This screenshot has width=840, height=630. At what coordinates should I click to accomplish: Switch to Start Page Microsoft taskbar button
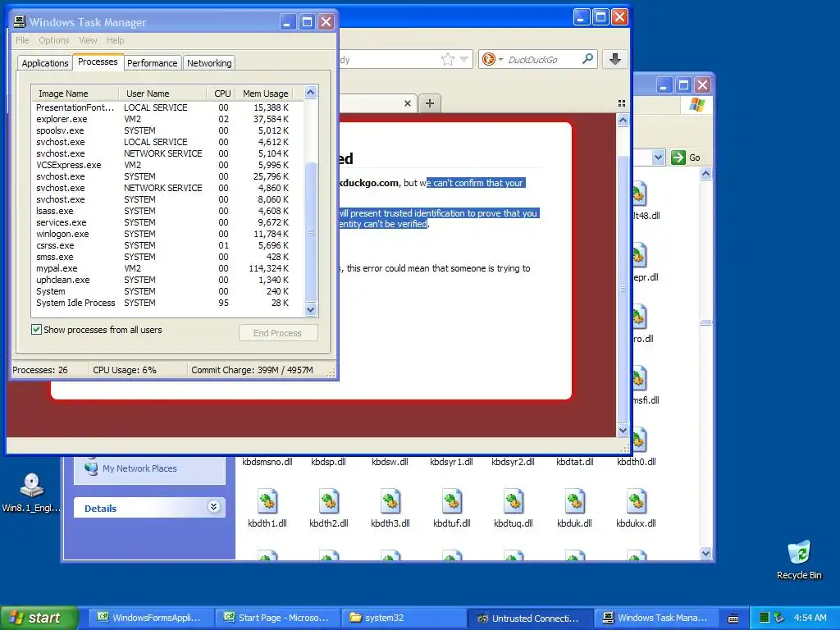coord(277,618)
